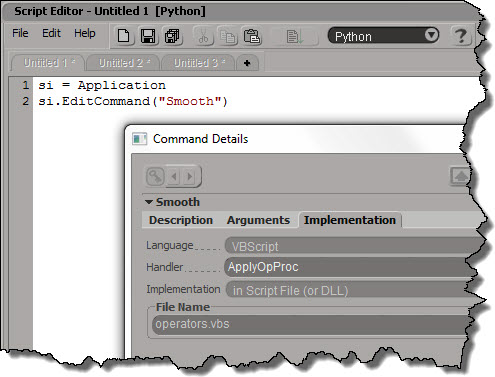Viewport: 495px width, 377px height.
Task: Click the Handler field ApplyOpProc
Action: point(350,267)
